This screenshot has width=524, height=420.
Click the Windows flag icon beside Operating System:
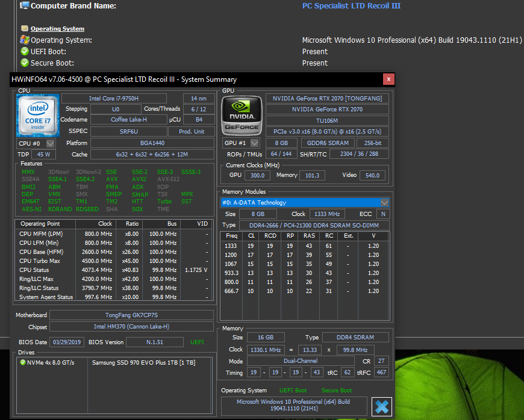(25, 40)
